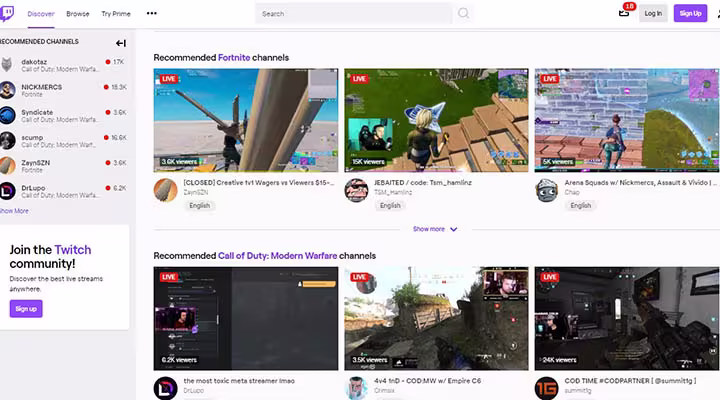The width and height of the screenshot is (720, 400).
Task: Open COD TIME #CODPARTNER stream thumbnail
Action: pos(627,318)
